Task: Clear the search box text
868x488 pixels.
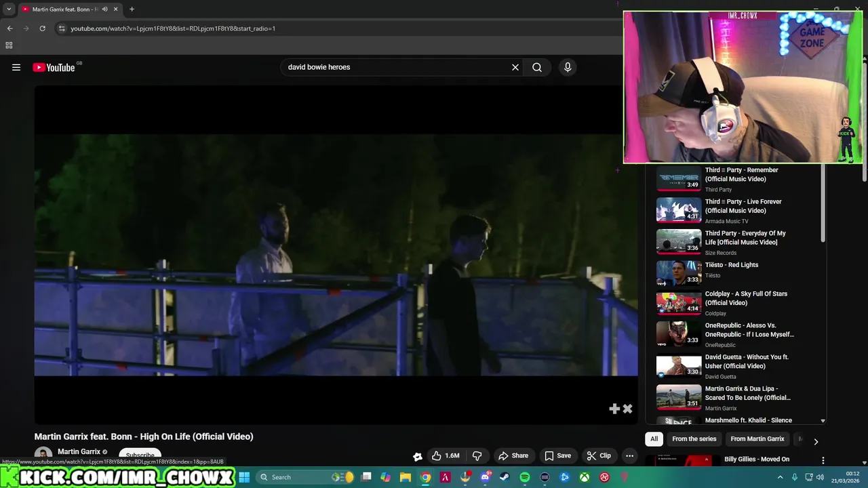Action: click(515, 67)
